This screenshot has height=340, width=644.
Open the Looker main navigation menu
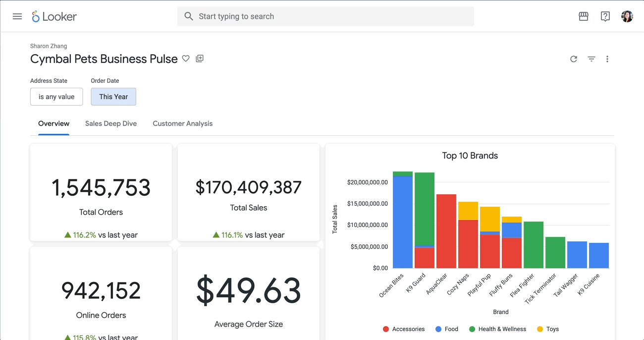click(17, 16)
